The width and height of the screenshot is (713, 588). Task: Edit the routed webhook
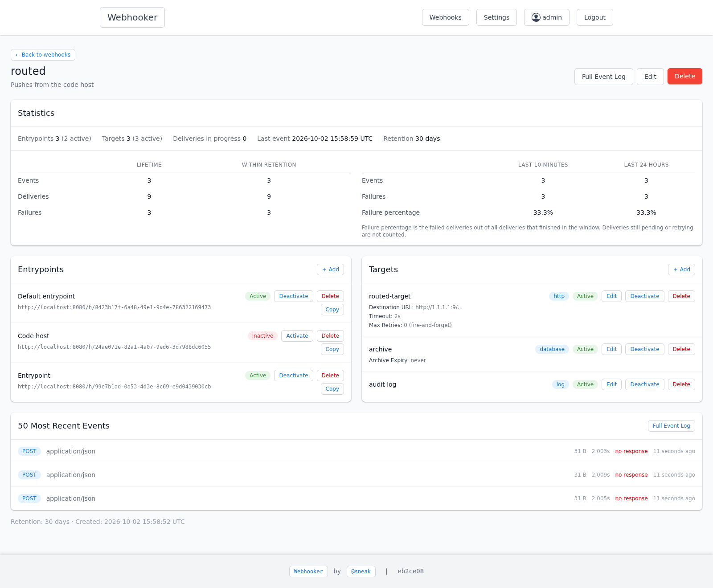click(650, 77)
